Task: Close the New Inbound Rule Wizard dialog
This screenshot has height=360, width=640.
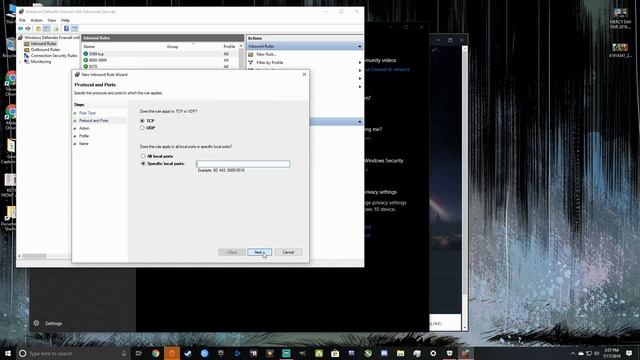Action: (304, 74)
